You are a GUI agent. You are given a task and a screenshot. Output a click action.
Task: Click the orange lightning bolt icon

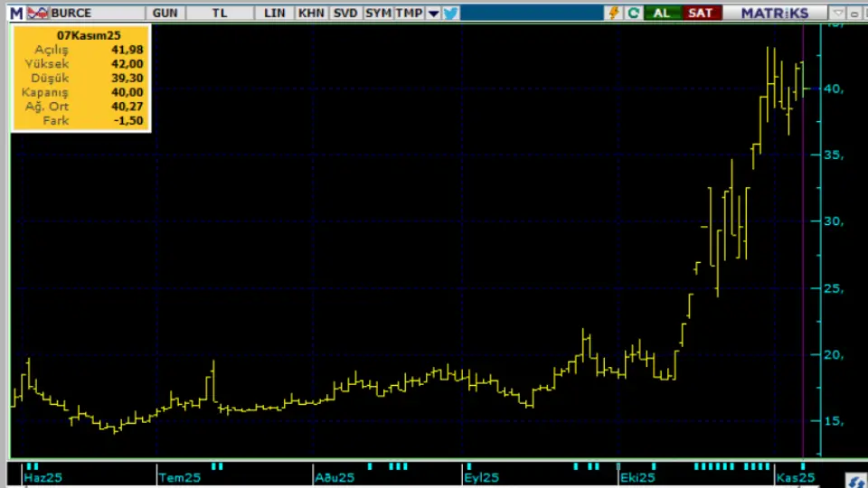(615, 13)
